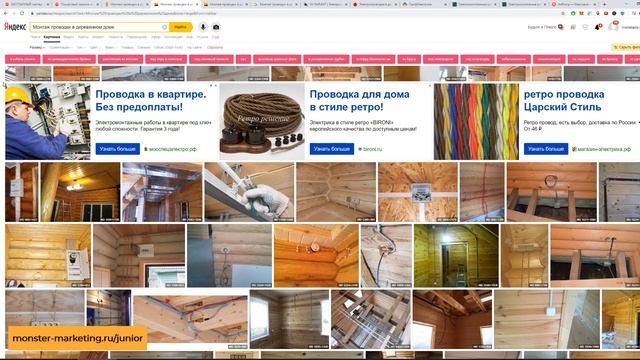Reset filters with the red Сбросить link
640x360 pixels.
click(215, 47)
